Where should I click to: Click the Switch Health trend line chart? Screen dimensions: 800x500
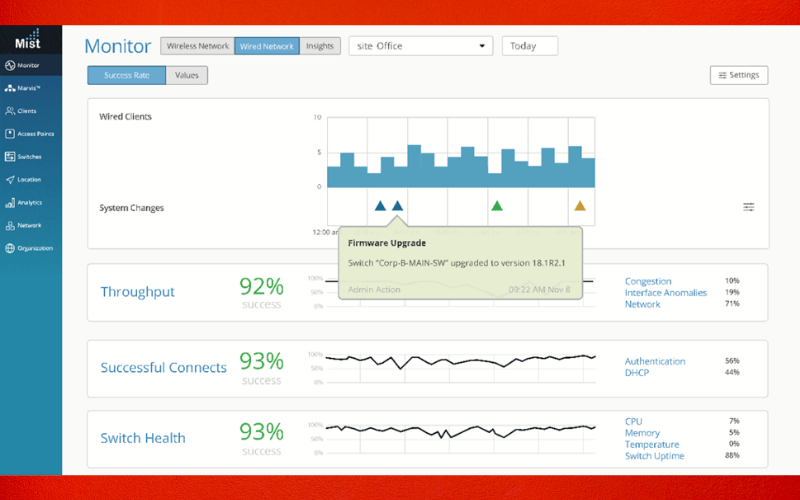pos(461,438)
